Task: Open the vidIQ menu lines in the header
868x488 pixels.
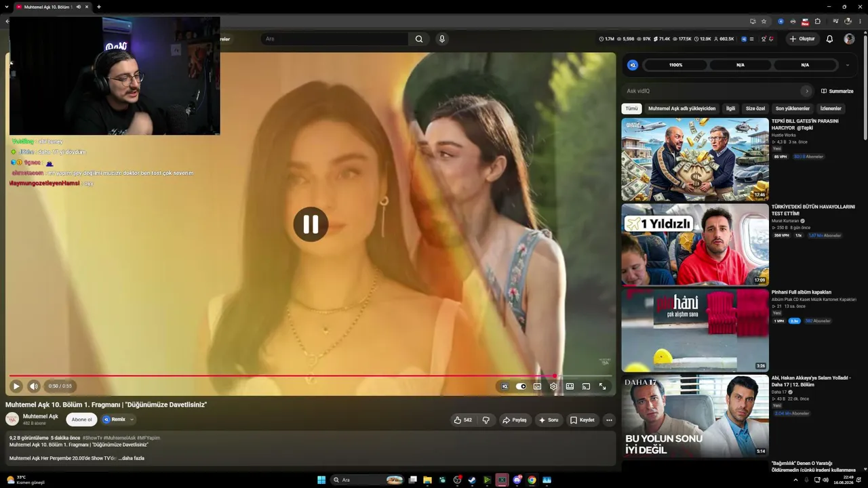Action: pyautogui.click(x=751, y=39)
